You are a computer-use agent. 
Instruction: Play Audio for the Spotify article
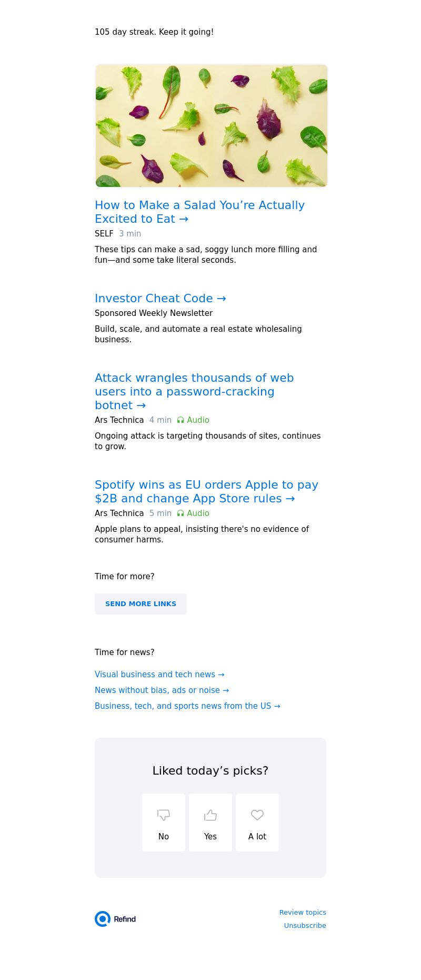click(198, 513)
